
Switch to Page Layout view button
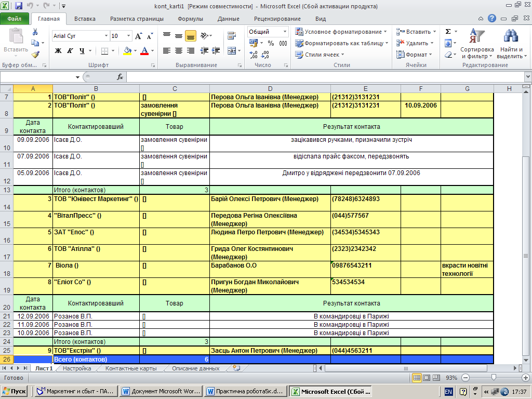tap(427, 378)
